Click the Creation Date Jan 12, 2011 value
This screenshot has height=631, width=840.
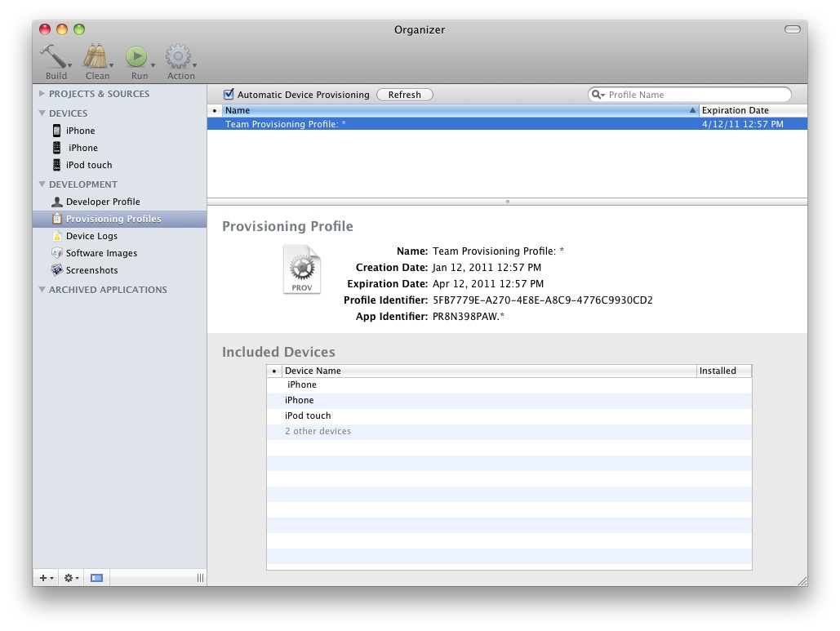pos(487,267)
